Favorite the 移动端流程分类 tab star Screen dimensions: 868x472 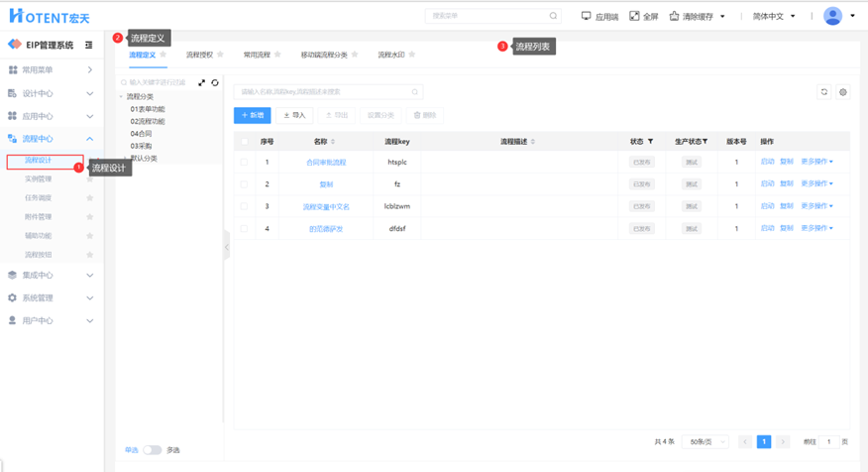(x=355, y=55)
